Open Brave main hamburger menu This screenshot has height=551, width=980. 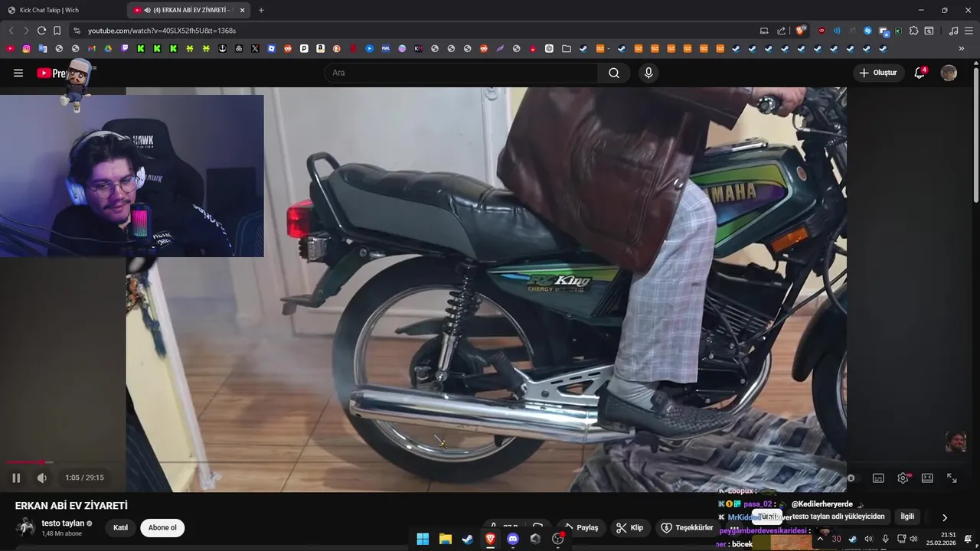(969, 31)
